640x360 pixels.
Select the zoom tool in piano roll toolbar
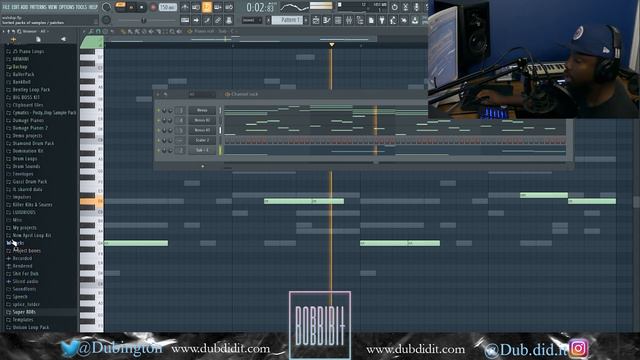(x=172, y=31)
